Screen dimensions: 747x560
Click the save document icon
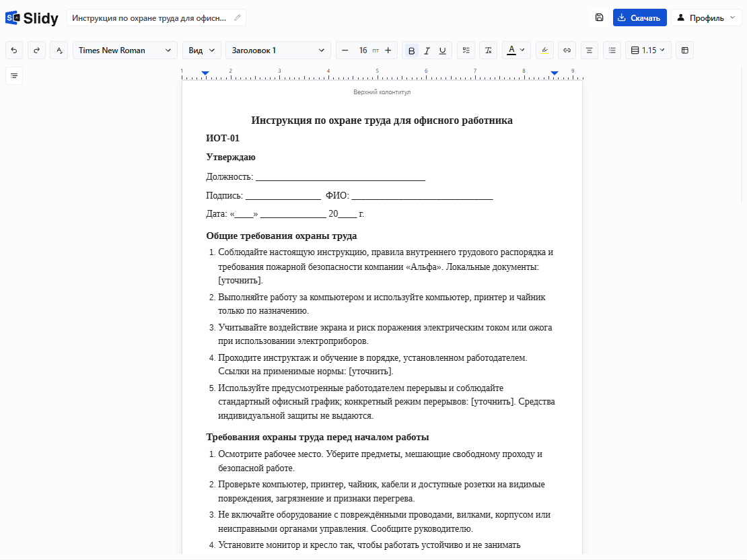coord(600,17)
